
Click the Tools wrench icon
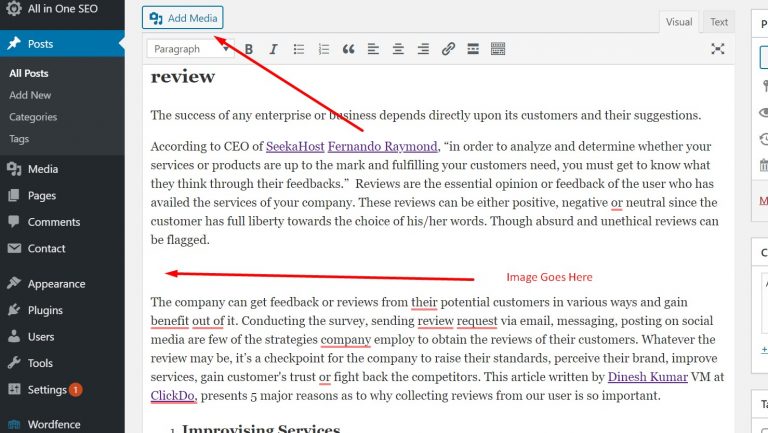14,362
